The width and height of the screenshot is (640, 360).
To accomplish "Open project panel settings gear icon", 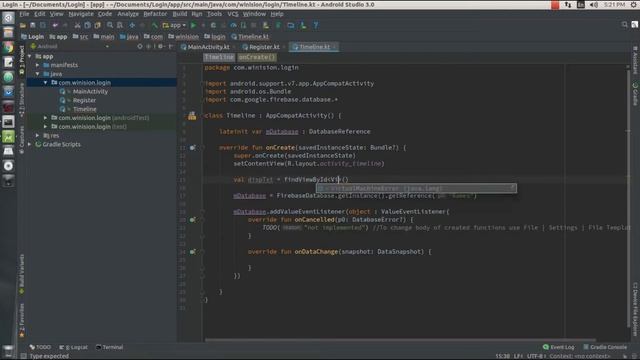I will tap(160, 47).
